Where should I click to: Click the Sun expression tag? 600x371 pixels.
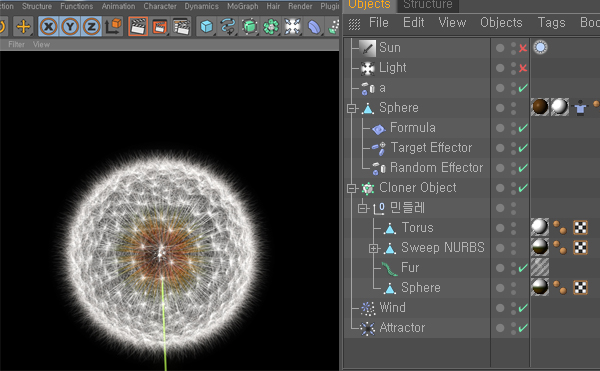pos(540,47)
